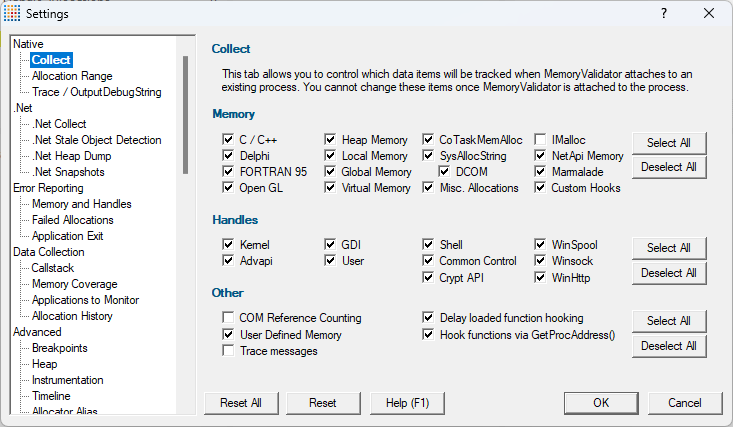Open Help (F1)
The image size is (733, 427).
click(x=407, y=403)
